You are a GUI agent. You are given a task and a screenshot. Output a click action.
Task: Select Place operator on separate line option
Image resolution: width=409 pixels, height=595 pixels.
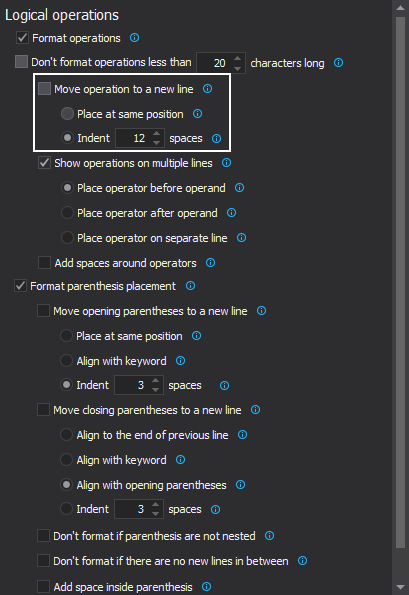[67, 238]
